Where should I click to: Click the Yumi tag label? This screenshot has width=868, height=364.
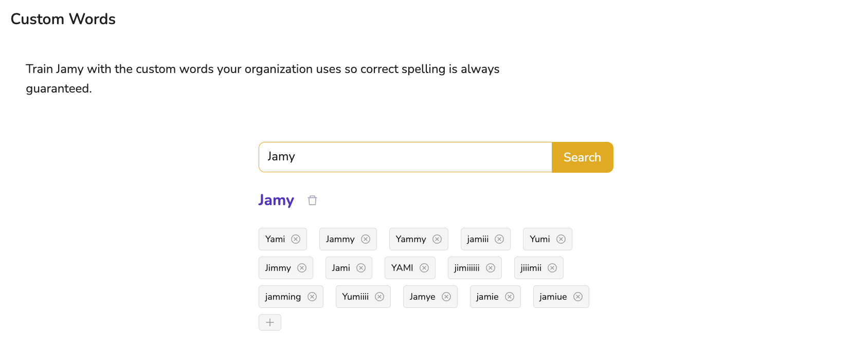click(540, 239)
